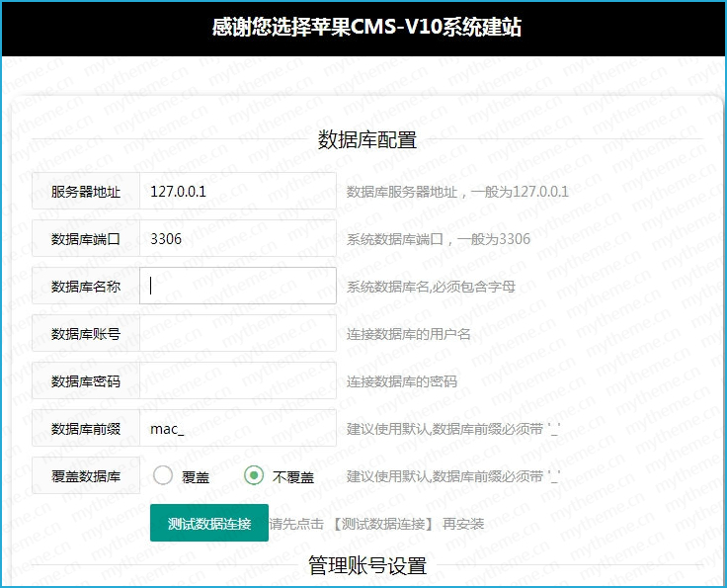The image size is (727, 588).
Task: Click the 数据库名称 input box
Action: click(x=238, y=286)
